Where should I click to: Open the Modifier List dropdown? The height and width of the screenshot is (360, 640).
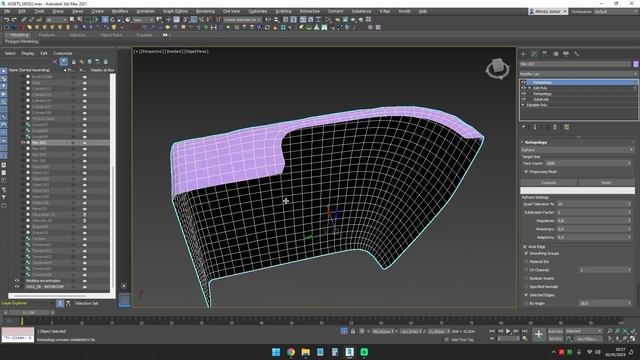578,74
